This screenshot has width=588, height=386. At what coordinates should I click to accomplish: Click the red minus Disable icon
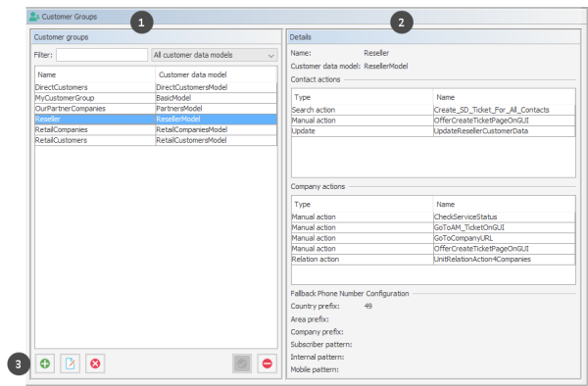[267, 363]
